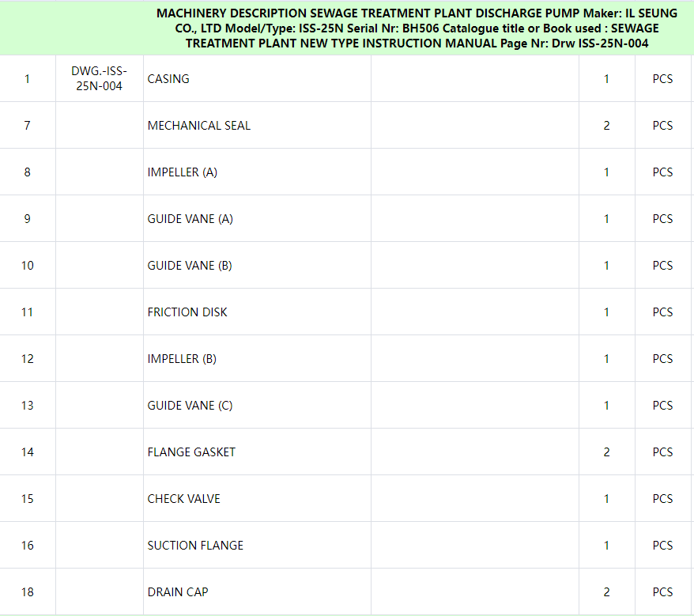
Task: Select PCS unit in FLANGE GASKET row
Action: [662, 452]
